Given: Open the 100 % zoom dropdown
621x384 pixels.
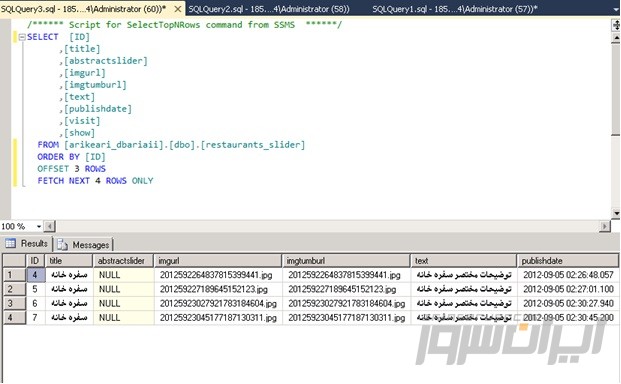Looking at the screenshot, I should [x=39, y=226].
